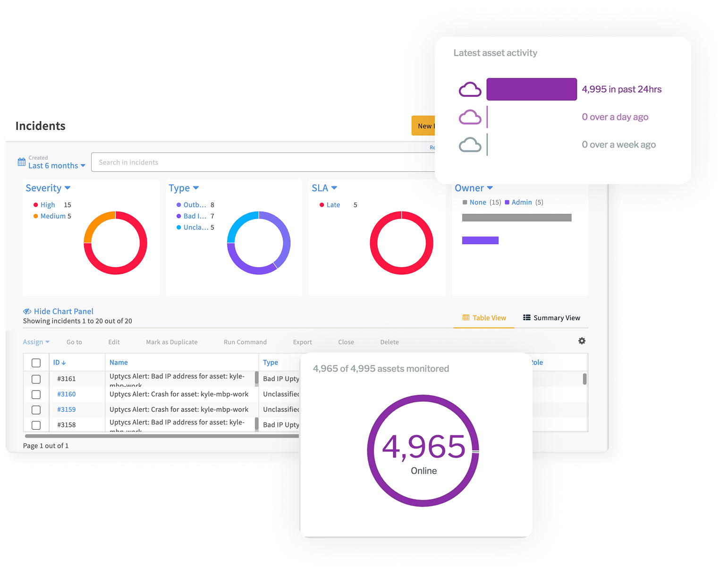Click the red Late SLA legend dot

pos(322,205)
